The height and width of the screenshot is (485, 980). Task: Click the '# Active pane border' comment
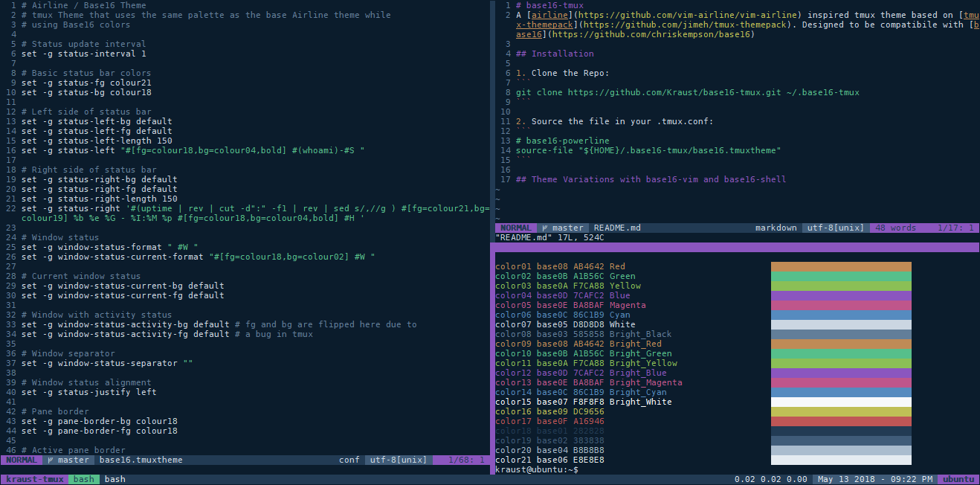pyautogui.click(x=74, y=450)
